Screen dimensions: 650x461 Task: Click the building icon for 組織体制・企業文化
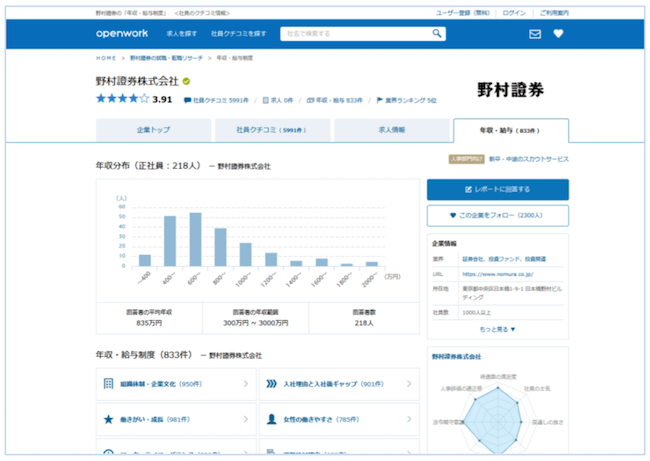click(x=109, y=383)
